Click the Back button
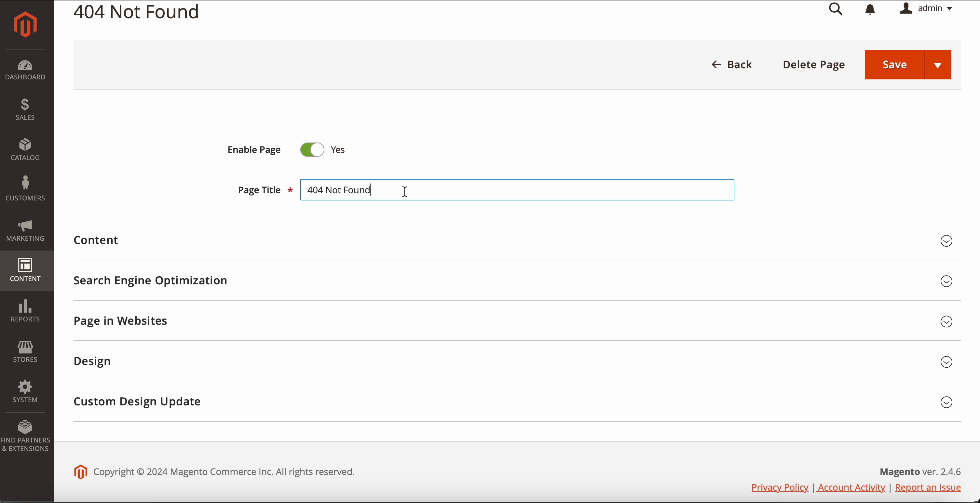Viewport: 980px width, 503px height. (731, 65)
